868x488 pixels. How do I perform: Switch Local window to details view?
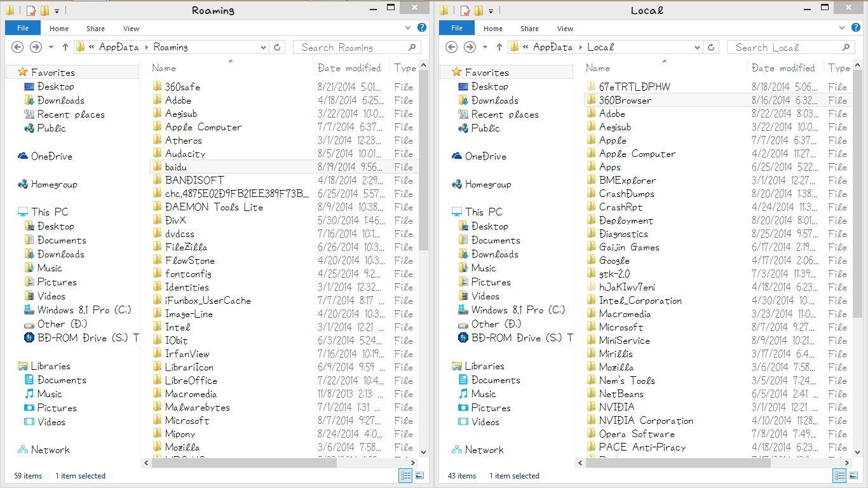(839, 475)
